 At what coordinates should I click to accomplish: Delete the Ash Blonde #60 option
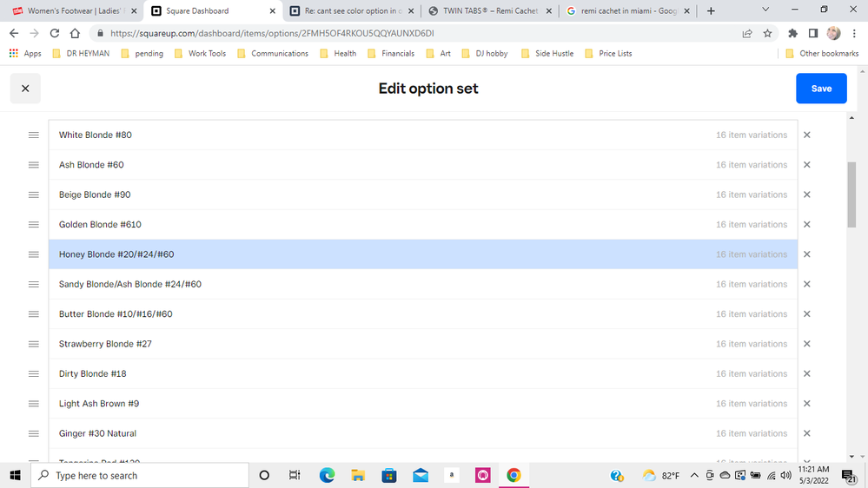tap(806, 165)
